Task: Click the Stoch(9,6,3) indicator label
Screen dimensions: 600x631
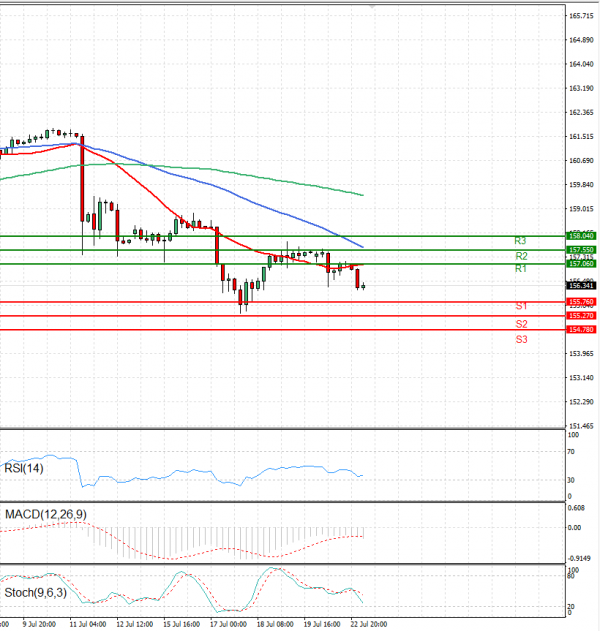Action: coord(35,593)
